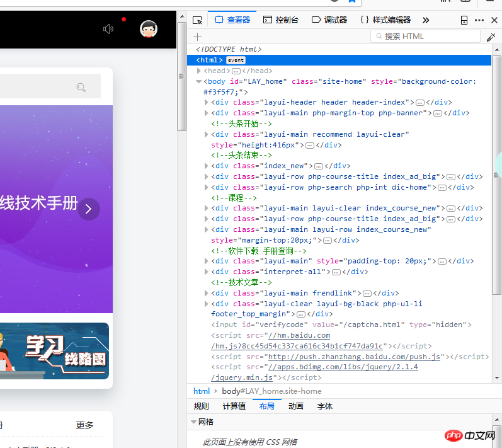Open the overflow tools chevron menu
Image resolution: width=502 pixels, height=448 pixels.
click(426, 20)
